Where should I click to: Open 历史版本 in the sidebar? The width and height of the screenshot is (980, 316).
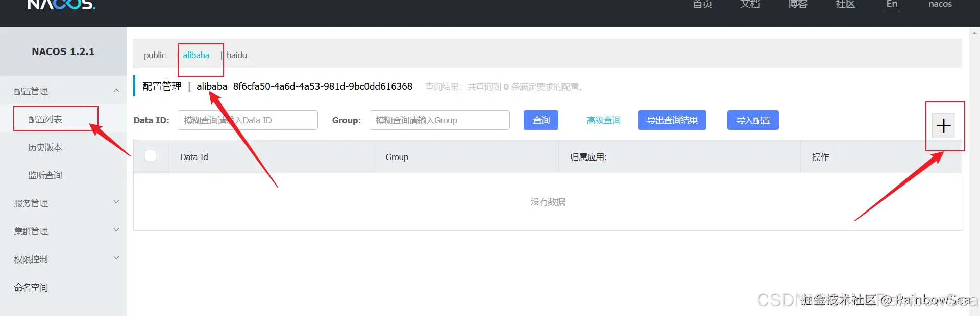(45, 147)
